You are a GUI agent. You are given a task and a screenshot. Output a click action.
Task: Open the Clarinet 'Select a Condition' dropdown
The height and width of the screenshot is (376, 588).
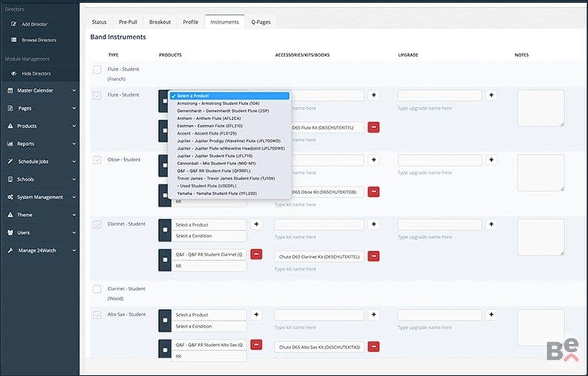click(x=209, y=236)
